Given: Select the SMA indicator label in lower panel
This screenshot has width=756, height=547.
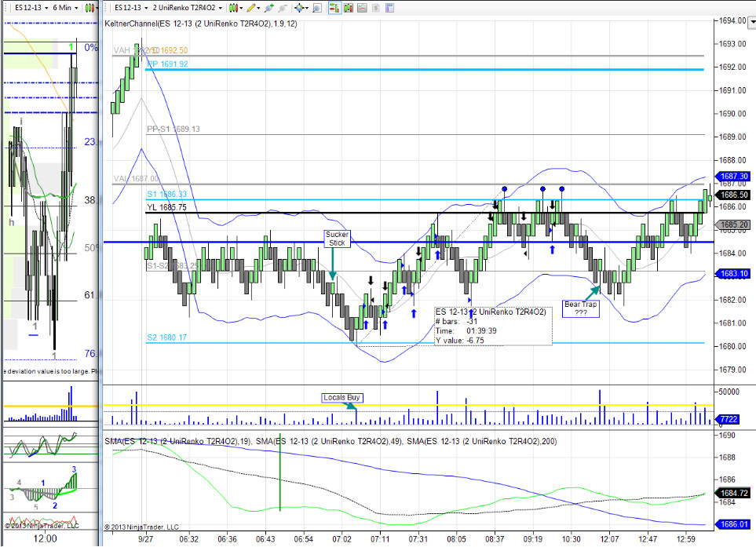Looking at the screenshot, I should tap(331, 441).
